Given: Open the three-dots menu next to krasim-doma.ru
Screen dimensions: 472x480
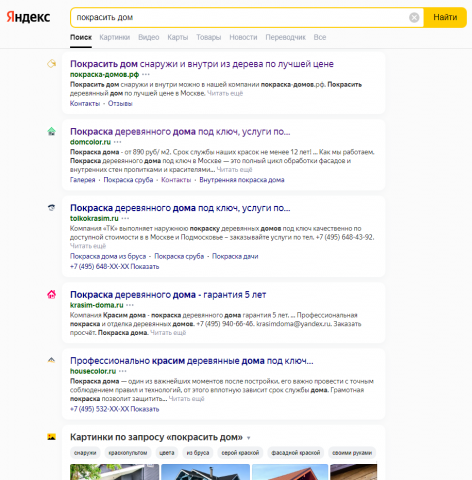Looking at the screenshot, I should 130,305.
